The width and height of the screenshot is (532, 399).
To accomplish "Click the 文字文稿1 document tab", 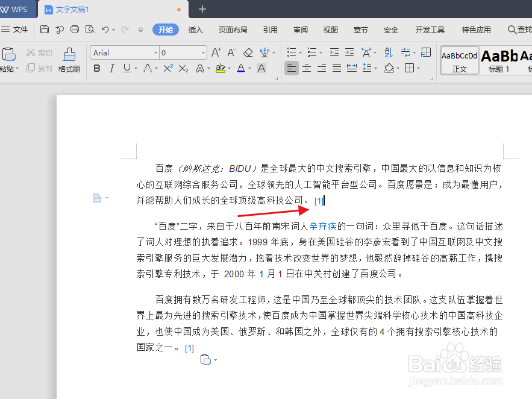I will [x=113, y=9].
